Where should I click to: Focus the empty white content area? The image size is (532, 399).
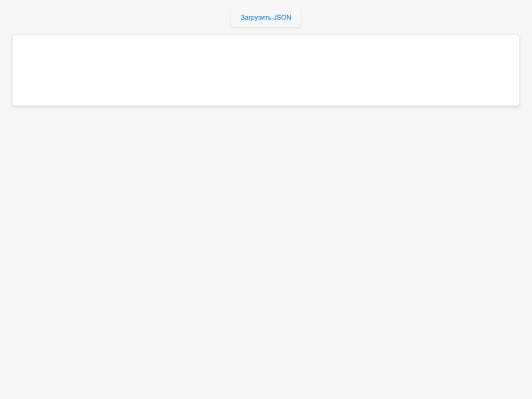tap(266, 71)
